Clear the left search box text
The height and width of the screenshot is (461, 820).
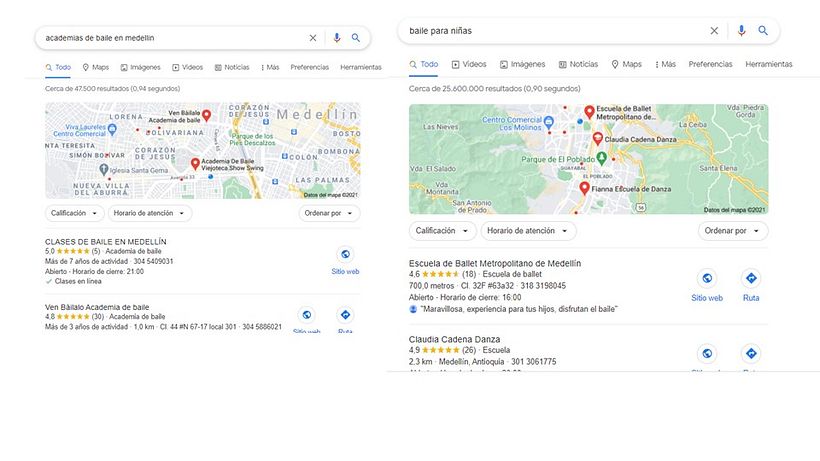pyautogui.click(x=312, y=38)
